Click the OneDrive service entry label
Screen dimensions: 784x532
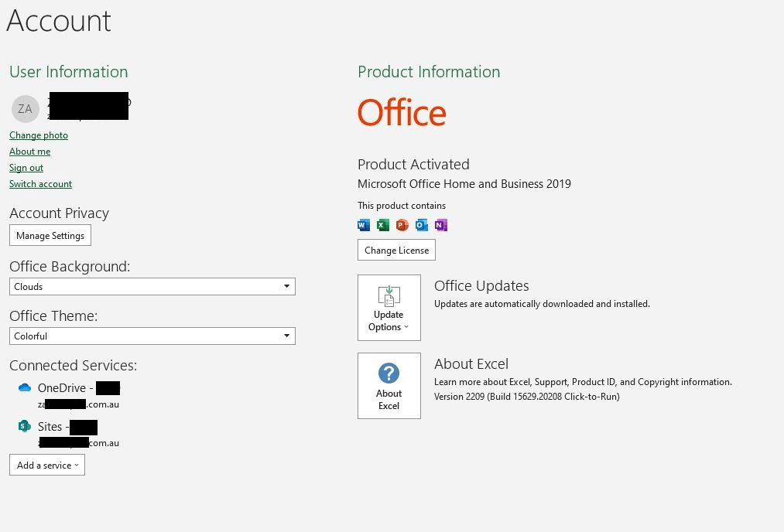point(66,388)
